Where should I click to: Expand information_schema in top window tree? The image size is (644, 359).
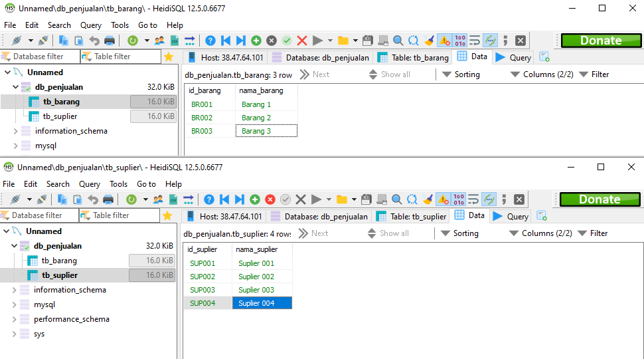15,131
